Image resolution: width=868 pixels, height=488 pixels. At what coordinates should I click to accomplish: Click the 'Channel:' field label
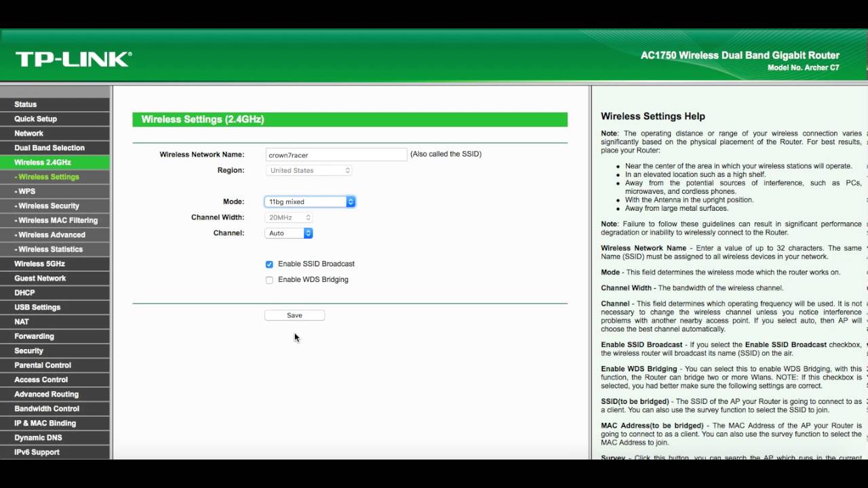tap(229, 233)
